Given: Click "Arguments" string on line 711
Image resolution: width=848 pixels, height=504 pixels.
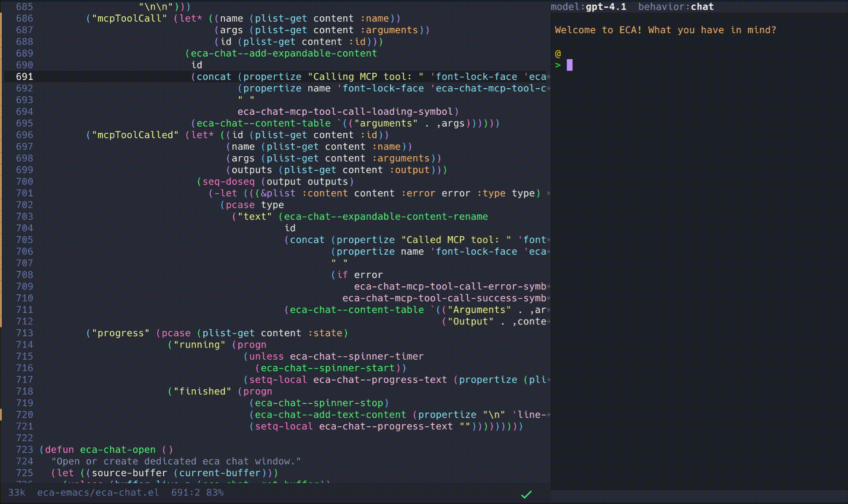Looking at the screenshot, I should 479,310.
